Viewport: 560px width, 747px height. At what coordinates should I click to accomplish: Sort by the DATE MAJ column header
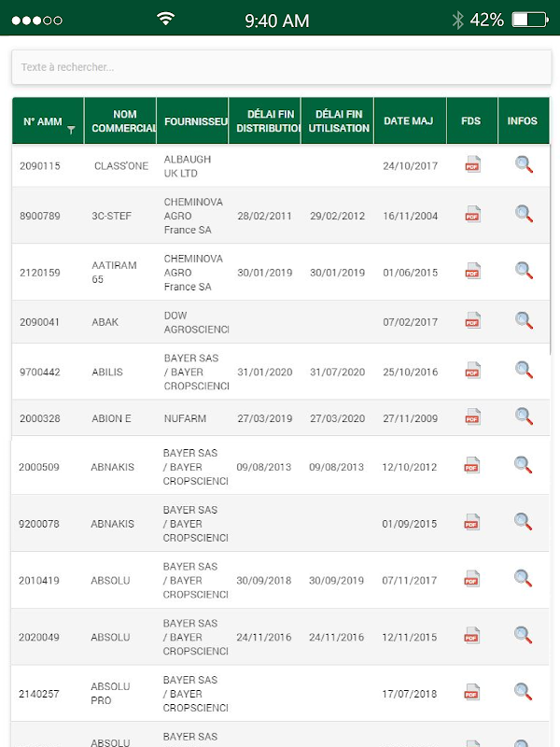(410, 121)
